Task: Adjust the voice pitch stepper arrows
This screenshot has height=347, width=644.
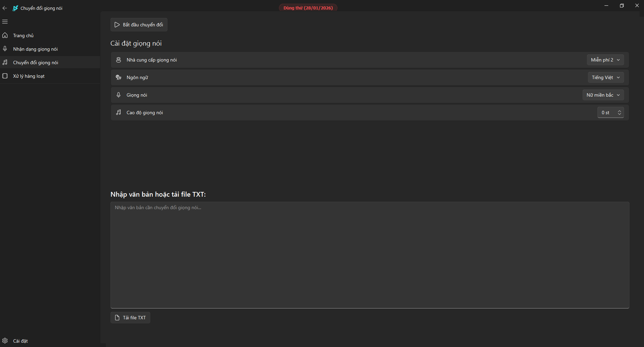Action: [619, 113]
